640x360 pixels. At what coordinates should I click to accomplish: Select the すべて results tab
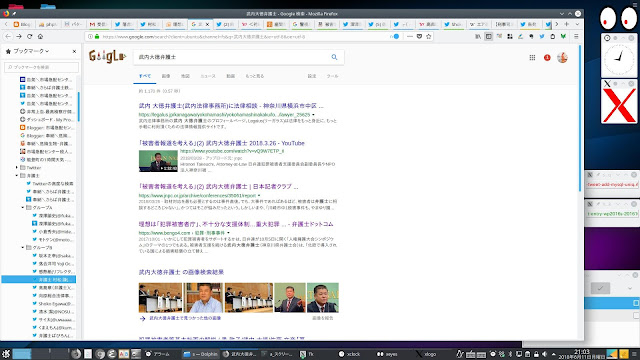click(x=145, y=76)
